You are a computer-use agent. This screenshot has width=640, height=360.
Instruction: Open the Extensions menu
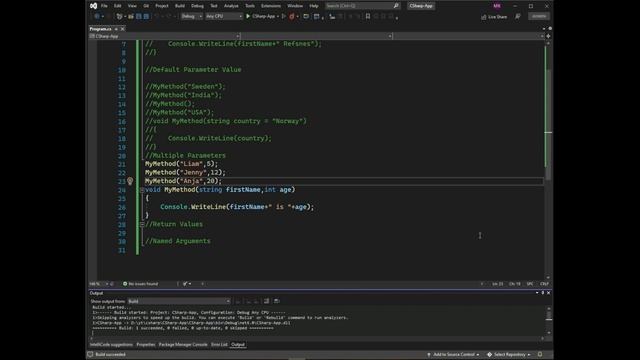click(271, 6)
